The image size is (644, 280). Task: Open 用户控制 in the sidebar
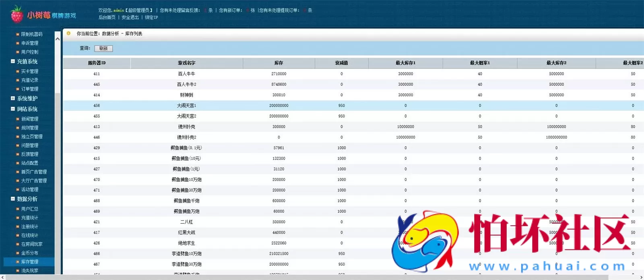pos(30,52)
